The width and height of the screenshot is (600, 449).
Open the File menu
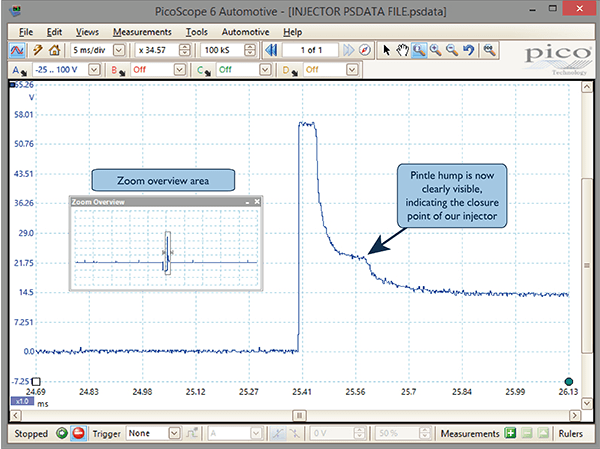pyautogui.click(x=26, y=32)
